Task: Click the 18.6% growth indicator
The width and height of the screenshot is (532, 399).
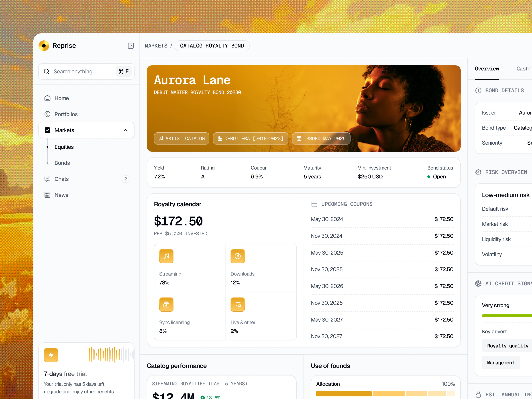Action: [210, 397]
